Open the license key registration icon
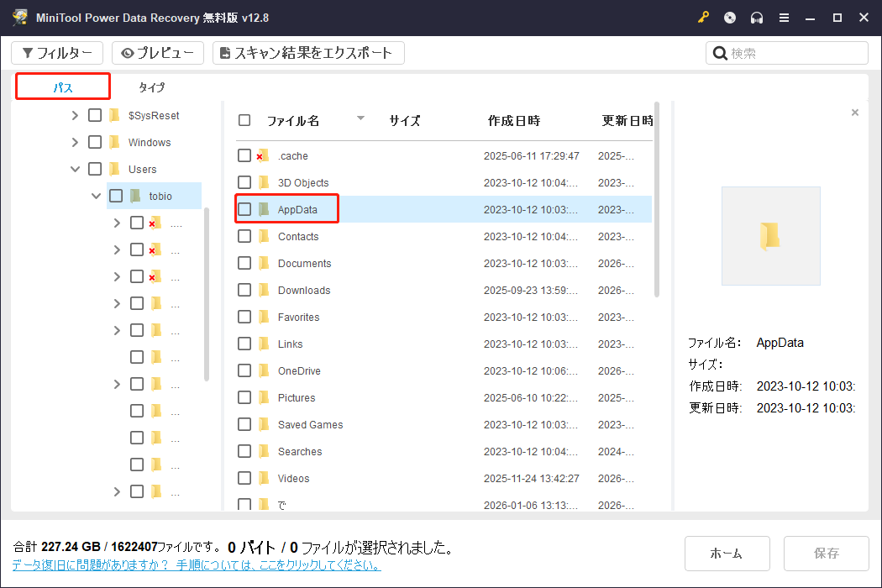882x588 pixels. pos(703,17)
